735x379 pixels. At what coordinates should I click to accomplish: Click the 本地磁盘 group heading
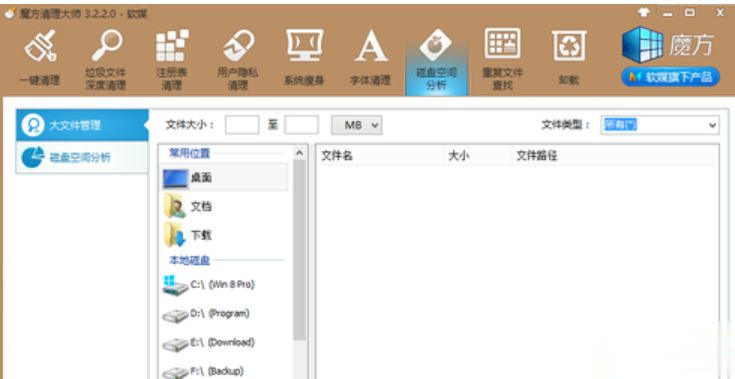(x=190, y=260)
